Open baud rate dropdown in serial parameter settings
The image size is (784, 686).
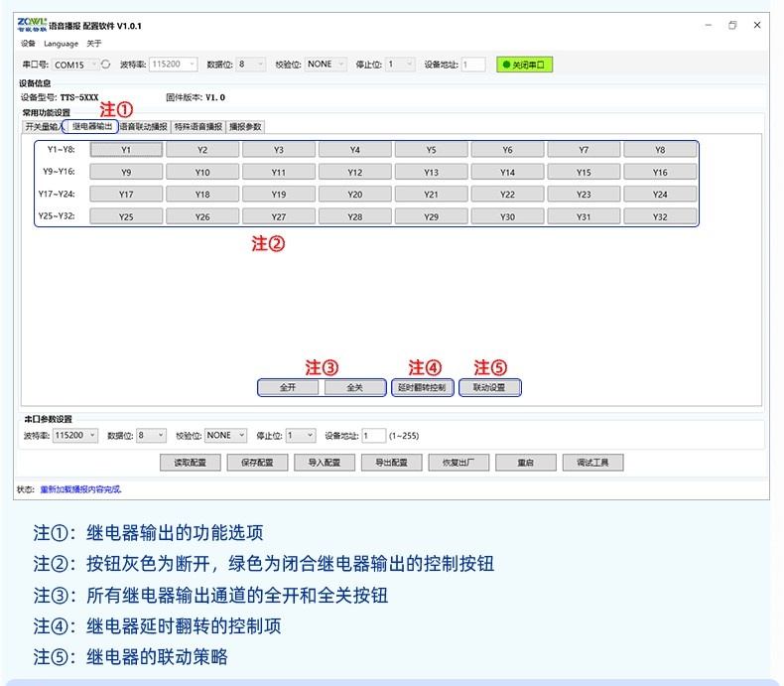tap(75, 436)
